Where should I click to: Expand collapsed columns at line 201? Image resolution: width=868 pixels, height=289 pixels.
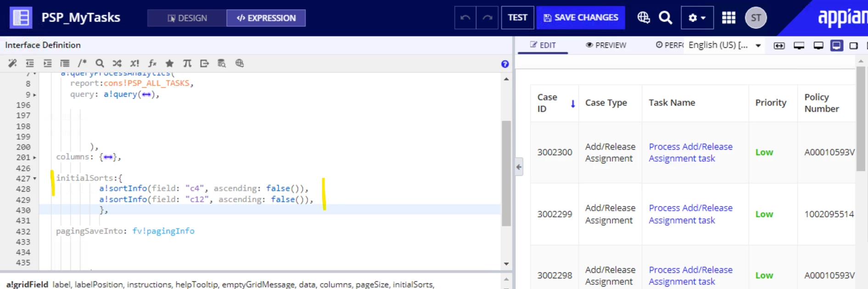[x=34, y=158]
